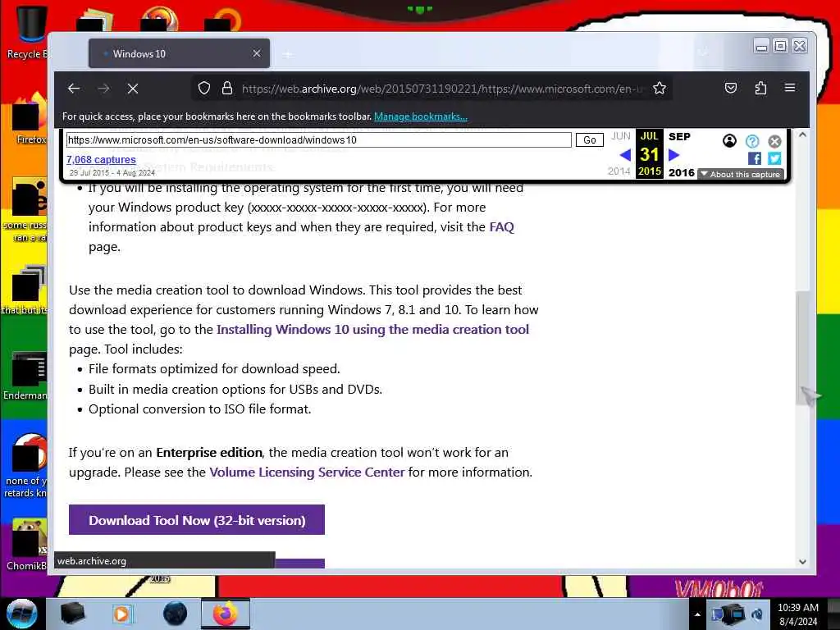Click the Firefox address bar URL
This screenshot has width=840, height=630.
click(441, 89)
